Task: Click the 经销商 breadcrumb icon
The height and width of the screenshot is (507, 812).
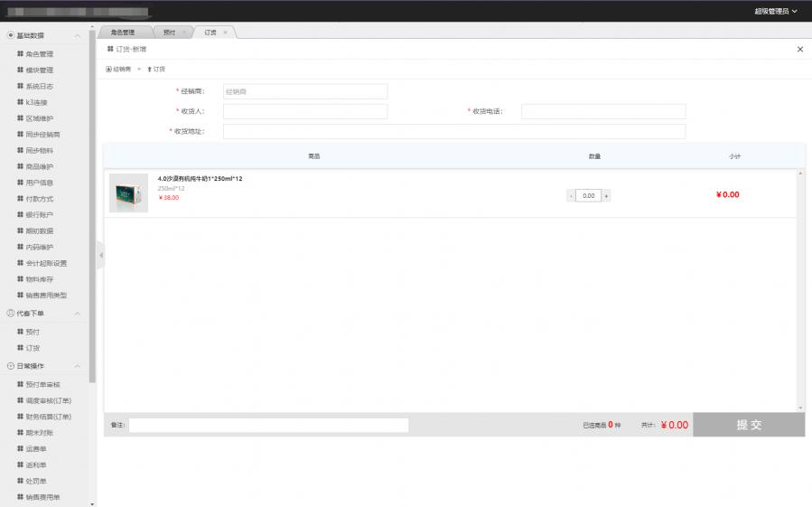Action: point(109,69)
